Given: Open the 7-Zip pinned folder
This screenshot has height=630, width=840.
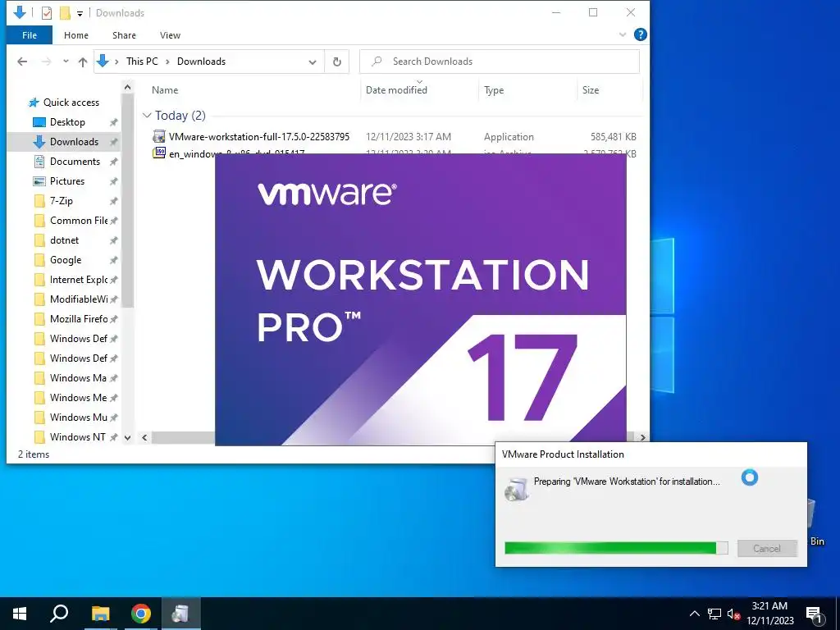Looking at the screenshot, I should click(x=61, y=201).
